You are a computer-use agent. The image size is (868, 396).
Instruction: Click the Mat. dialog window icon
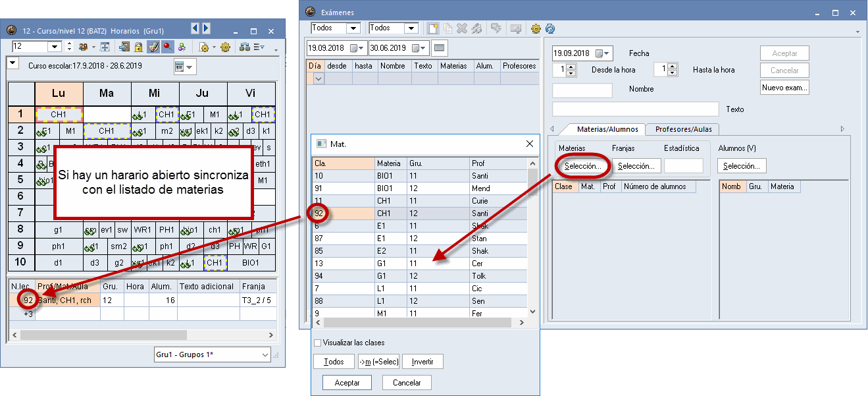[322, 144]
